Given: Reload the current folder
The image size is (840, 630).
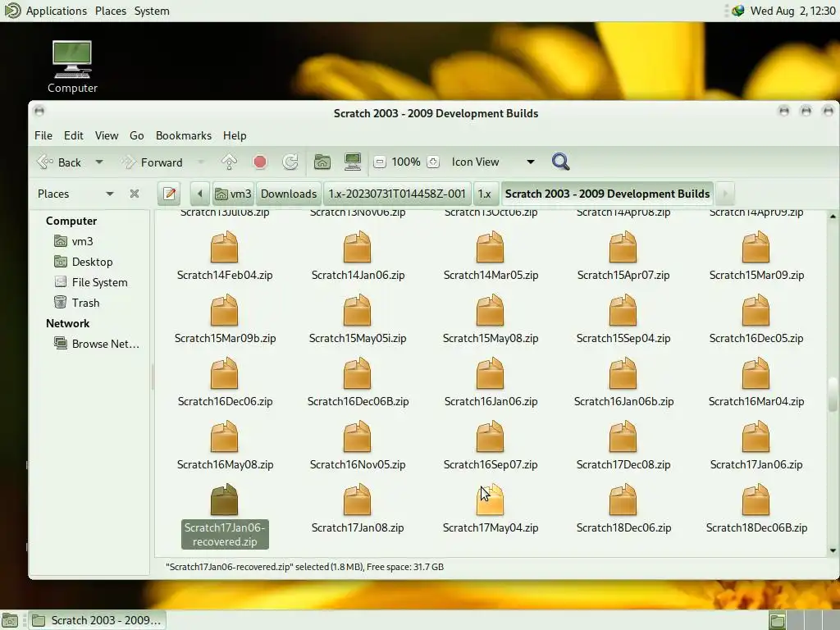Looking at the screenshot, I should coord(290,162).
